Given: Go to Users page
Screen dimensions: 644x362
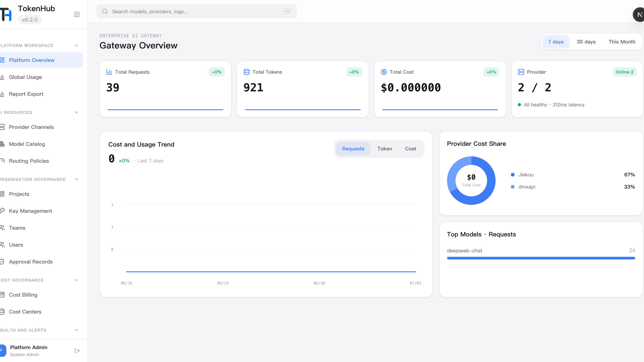Looking at the screenshot, I should (41, 245).
